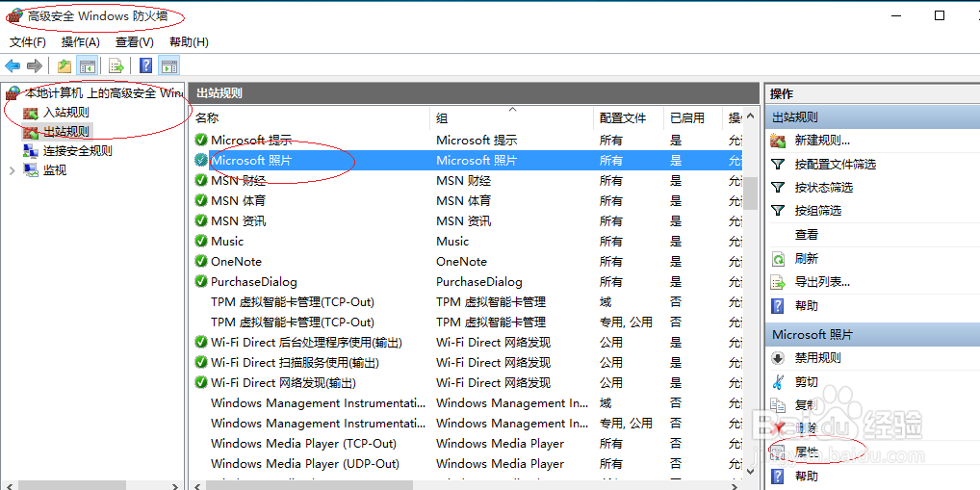Click 帮助 under 出站规则 actions
The image size is (980, 490).
pyautogui.click(x=807, y=305)
